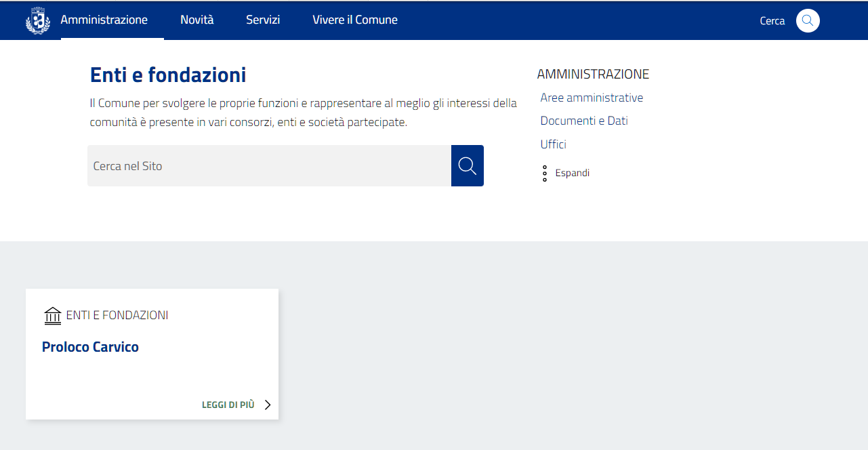Open the Amministrazione menu
Image resolution: width=868 pixels, height=450 pixels.
[x=104, y=20]
